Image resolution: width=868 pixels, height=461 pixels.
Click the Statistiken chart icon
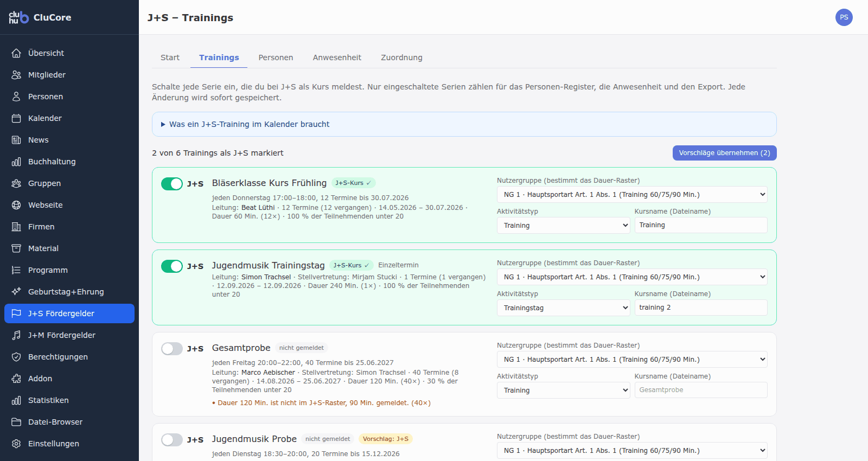(16, 400)
